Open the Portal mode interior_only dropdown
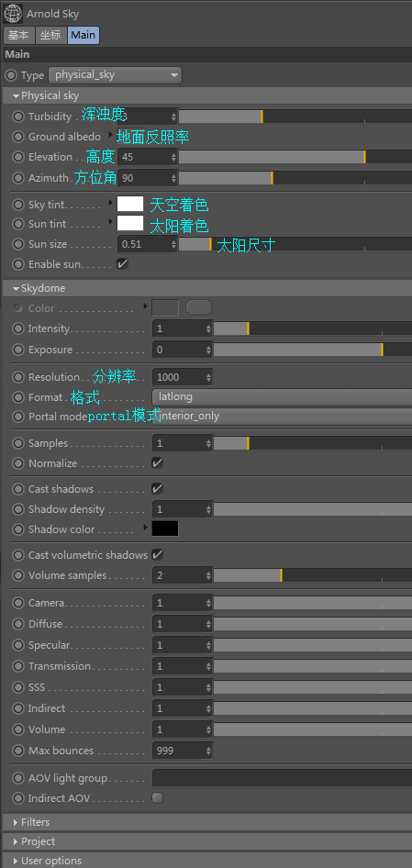 click(x=282, y=417)
